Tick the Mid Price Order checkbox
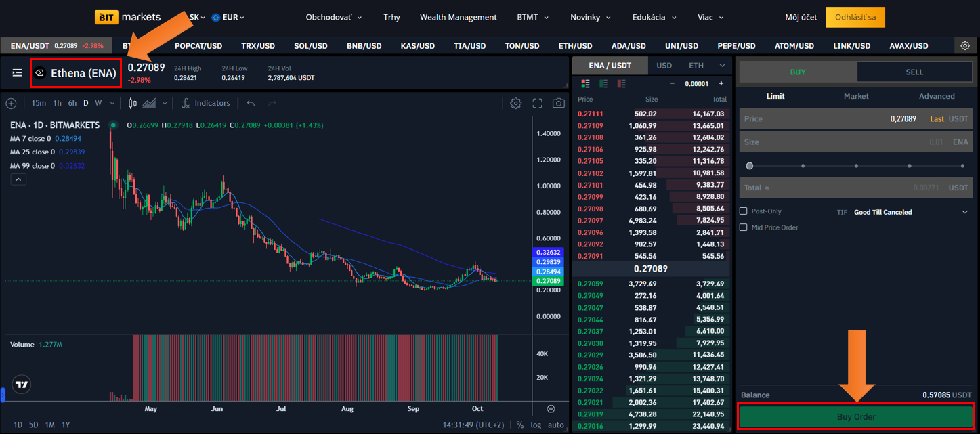 pos(744,227)
